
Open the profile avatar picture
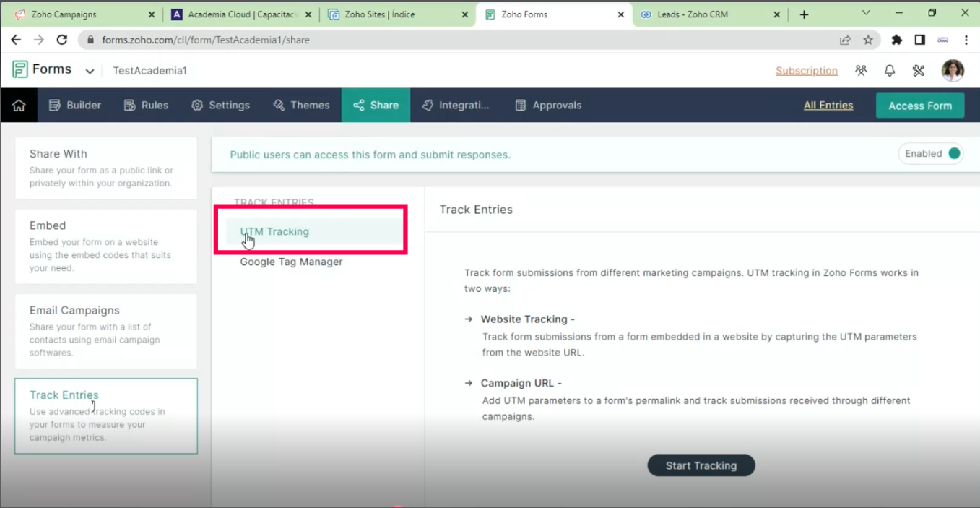click(x=953, y=71)
